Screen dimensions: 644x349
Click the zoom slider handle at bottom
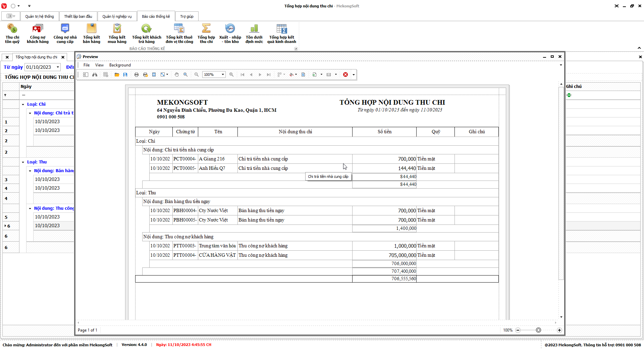[x=538, y=330]
